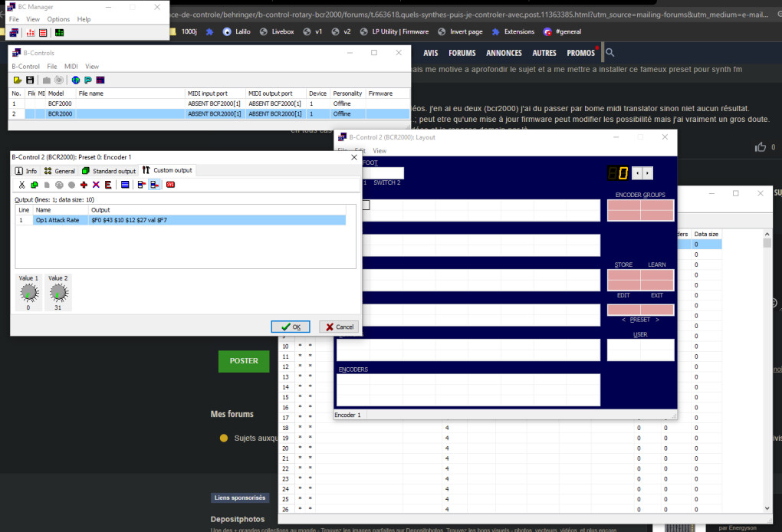Open the Livebox bookmark

click(278, 31)
